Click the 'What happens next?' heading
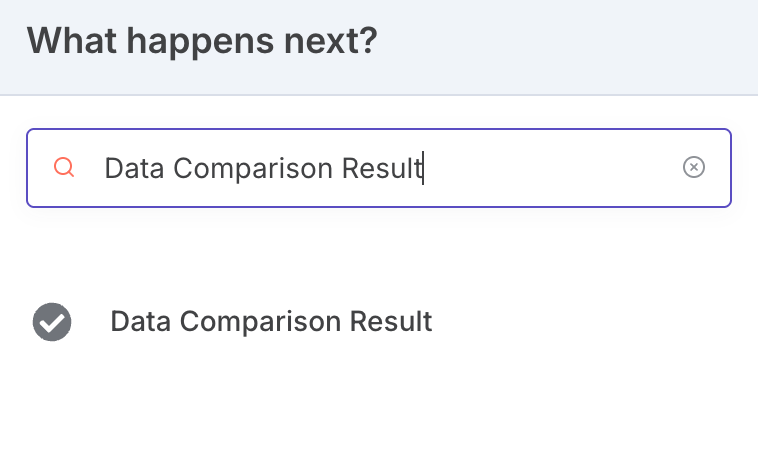The height and width of the screenshot is (466, 758). (202, 42)
